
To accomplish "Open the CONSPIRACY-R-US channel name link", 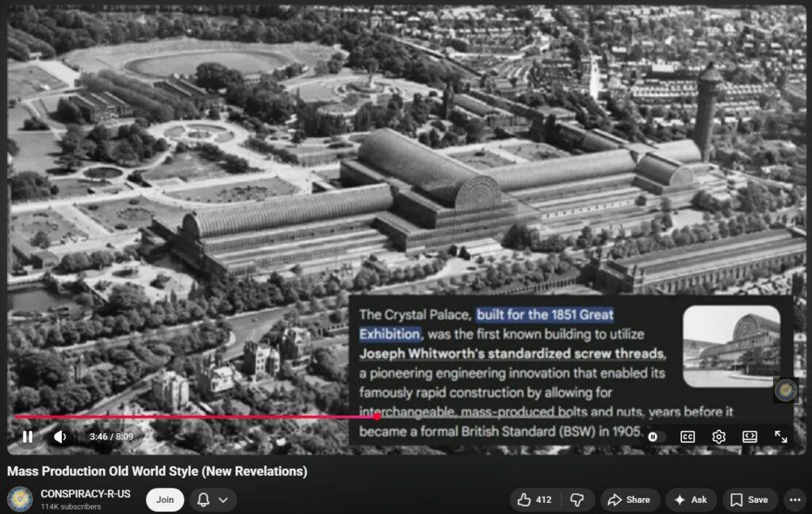I will 85,493.
